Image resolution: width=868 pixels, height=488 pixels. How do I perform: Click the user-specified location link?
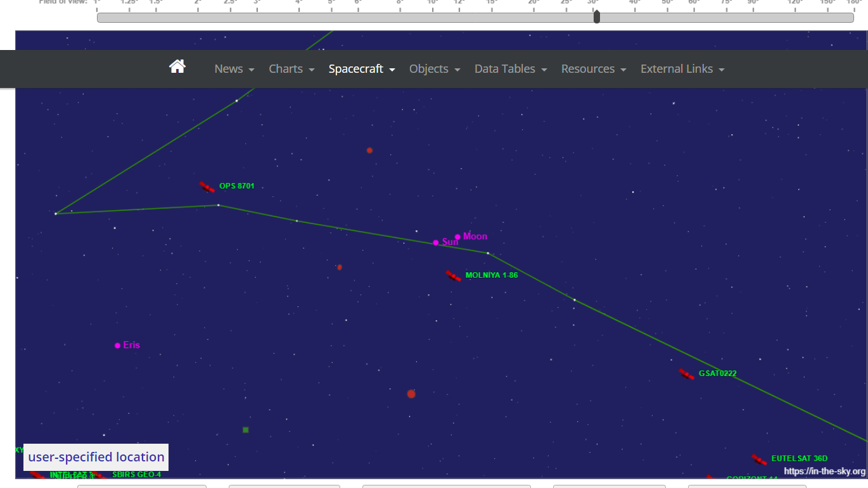pyautogui.click(x=96, y=457)
